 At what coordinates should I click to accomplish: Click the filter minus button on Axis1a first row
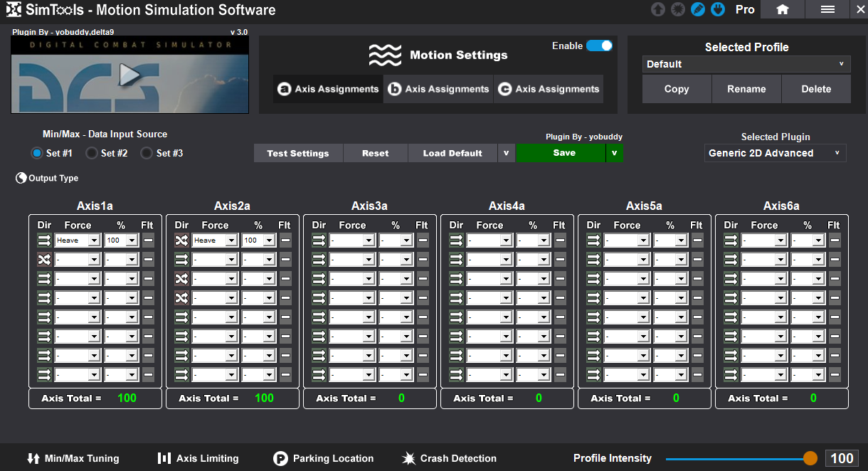pyautogui.click(x=148, y=240)
